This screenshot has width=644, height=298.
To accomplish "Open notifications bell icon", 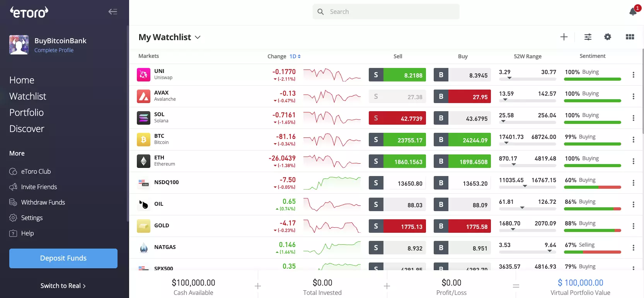I will coord(633,12).
